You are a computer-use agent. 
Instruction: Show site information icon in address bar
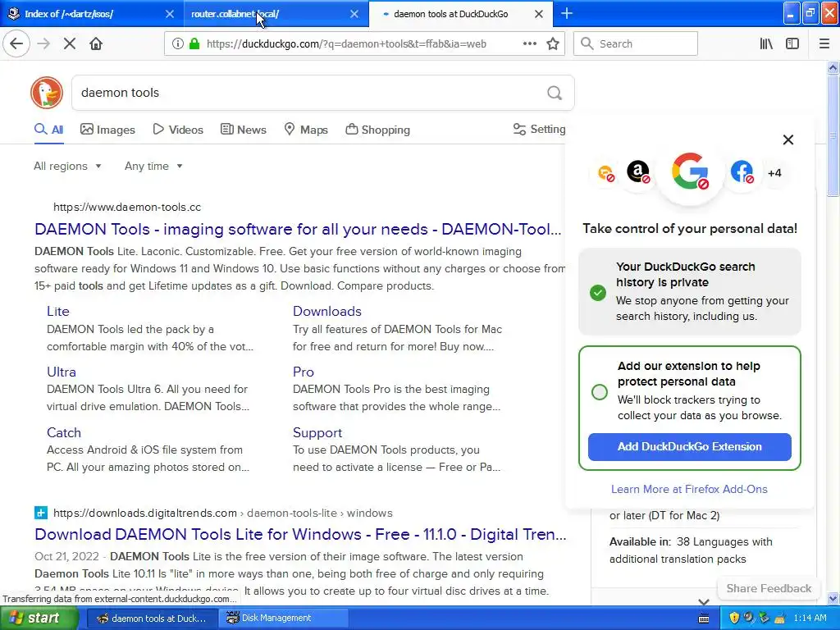click(178, 44)
